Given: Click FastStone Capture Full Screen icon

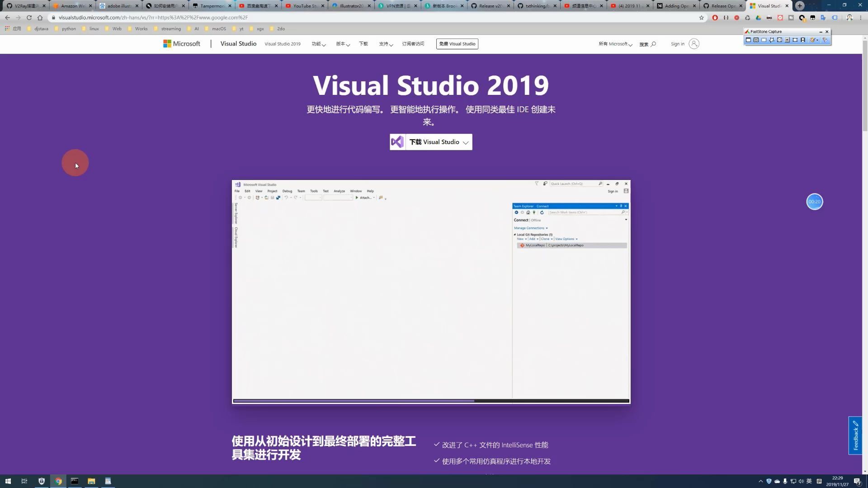Looking at the screenshot, I should point(779,40).
